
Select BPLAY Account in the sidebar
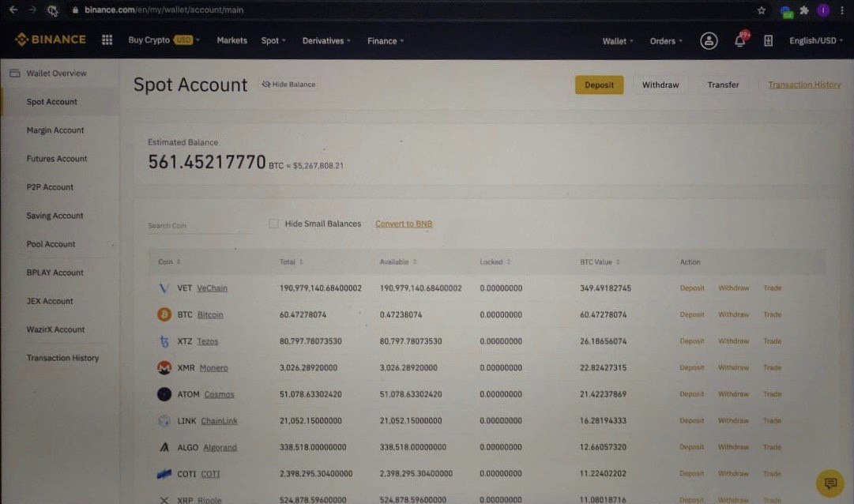coord(55,273)
